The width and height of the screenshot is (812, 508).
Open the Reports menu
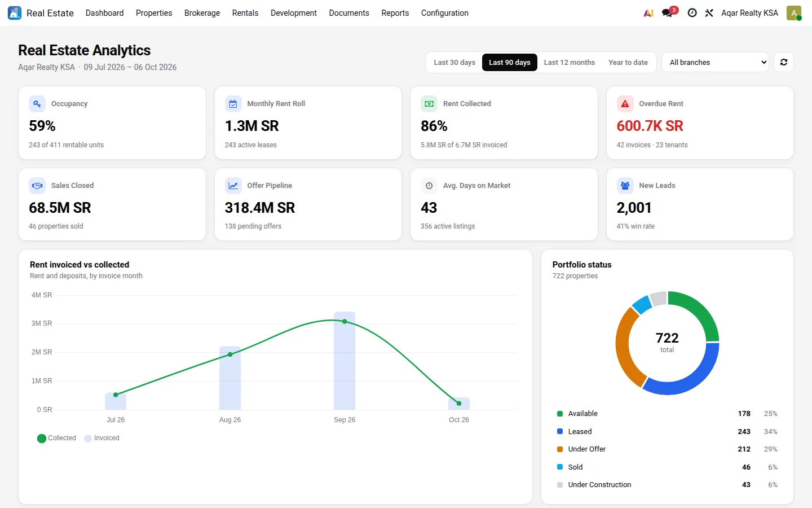click(x=395, y=13)
